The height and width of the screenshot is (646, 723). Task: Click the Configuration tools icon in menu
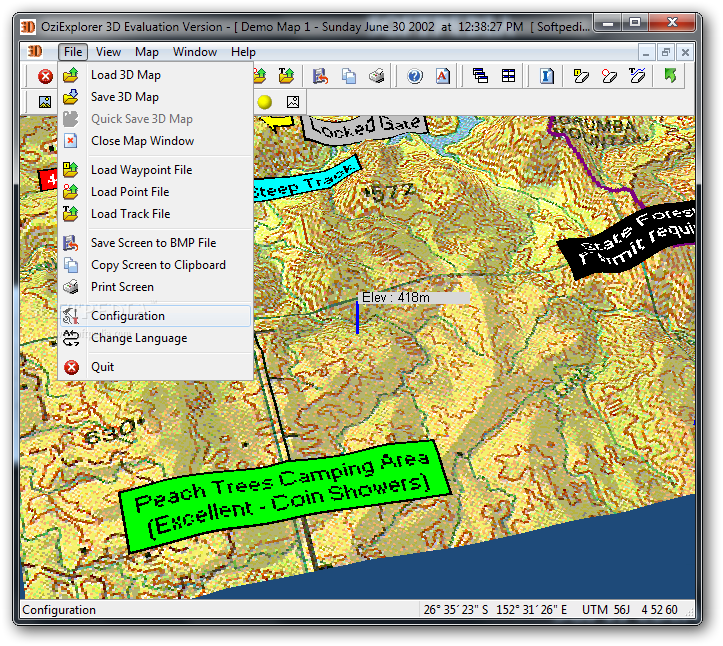[71, 316]
